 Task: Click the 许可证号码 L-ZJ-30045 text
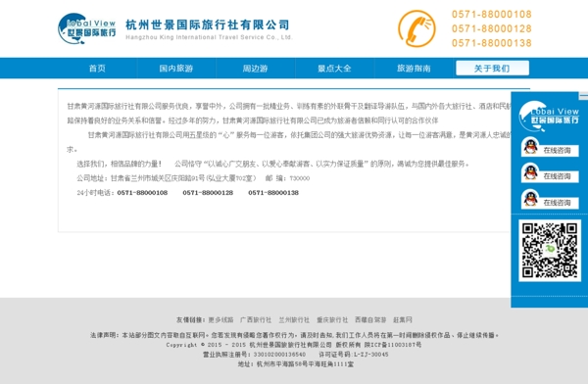click(x=354, y=355)
